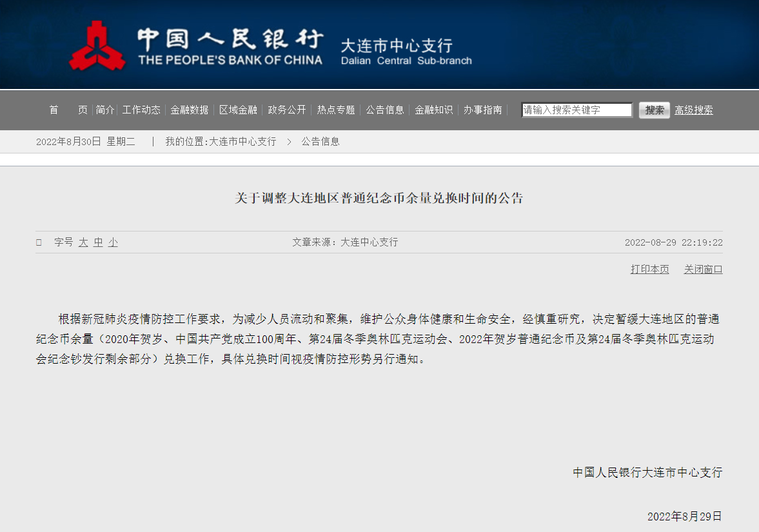Click the 打印本页 print link
Screen dimensions: 759x532
(649, 270)
